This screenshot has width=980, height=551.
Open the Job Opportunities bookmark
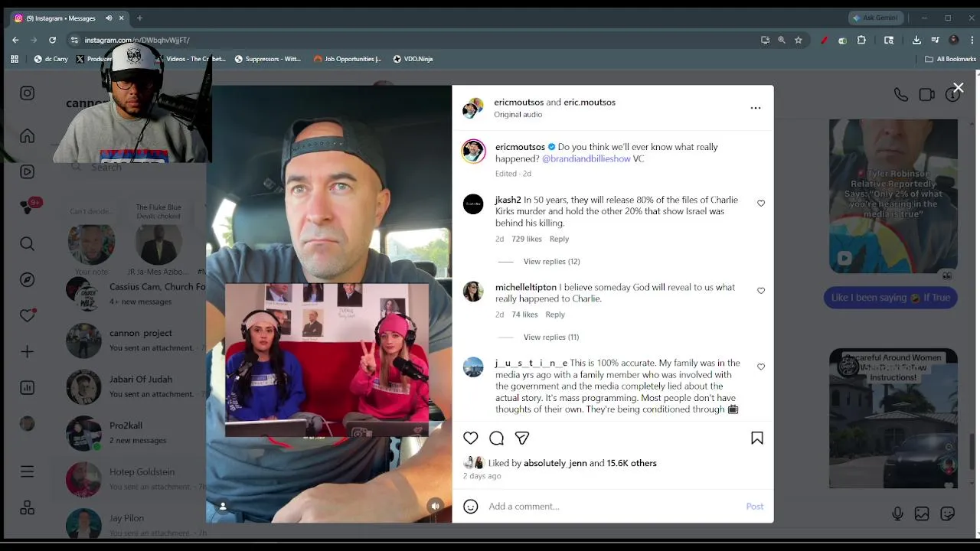348,59
